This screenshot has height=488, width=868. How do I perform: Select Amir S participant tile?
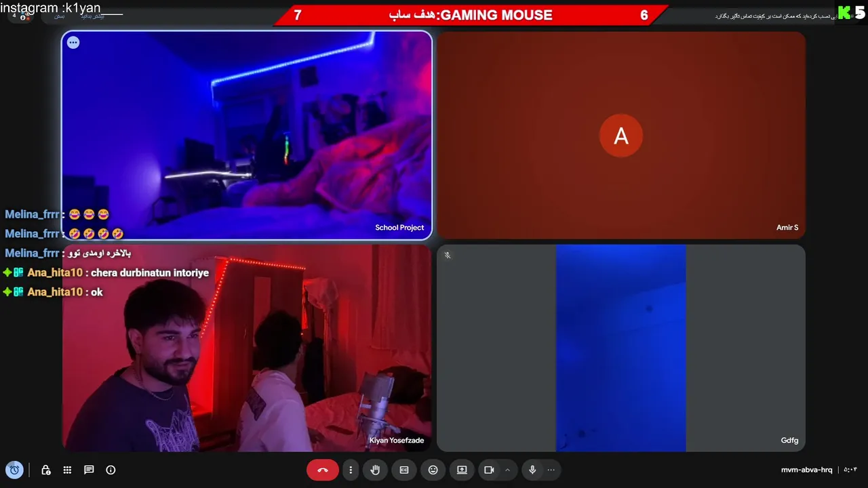coord(621,136)
